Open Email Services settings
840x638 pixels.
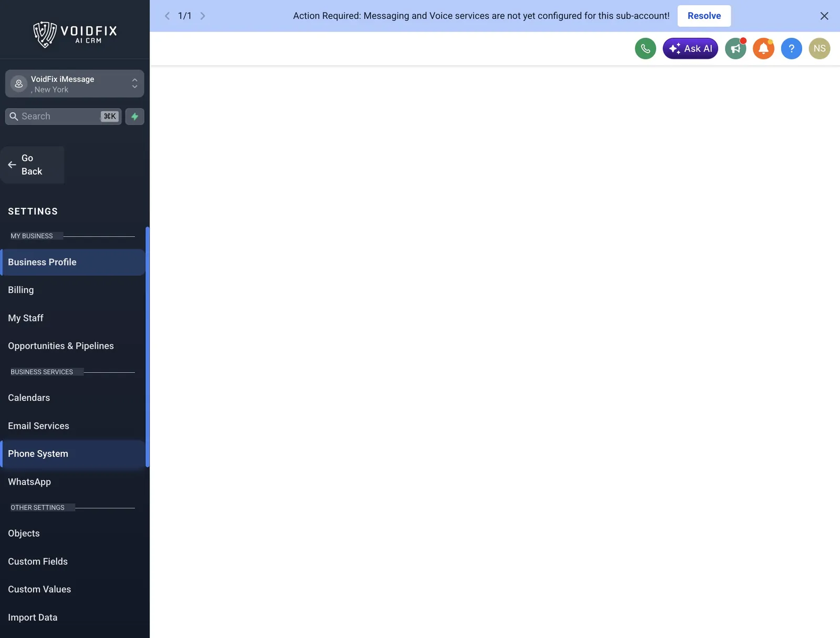(73, 426)
